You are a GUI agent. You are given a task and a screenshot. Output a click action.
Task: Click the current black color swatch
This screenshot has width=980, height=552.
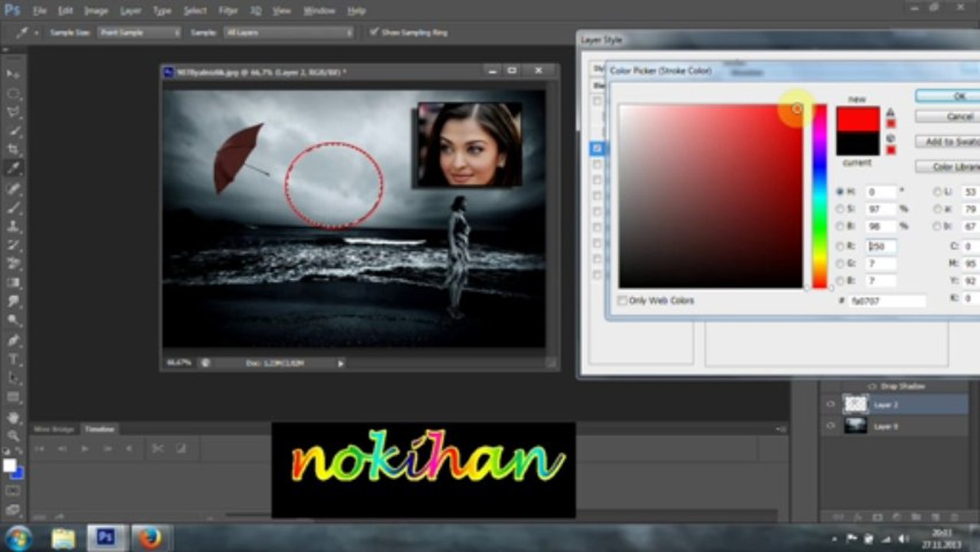[x=857, y=143]
